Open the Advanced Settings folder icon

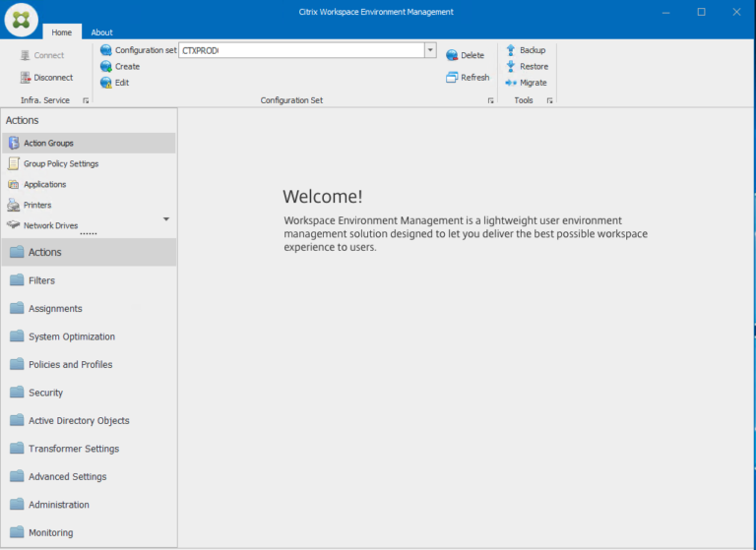click(17, 476)
